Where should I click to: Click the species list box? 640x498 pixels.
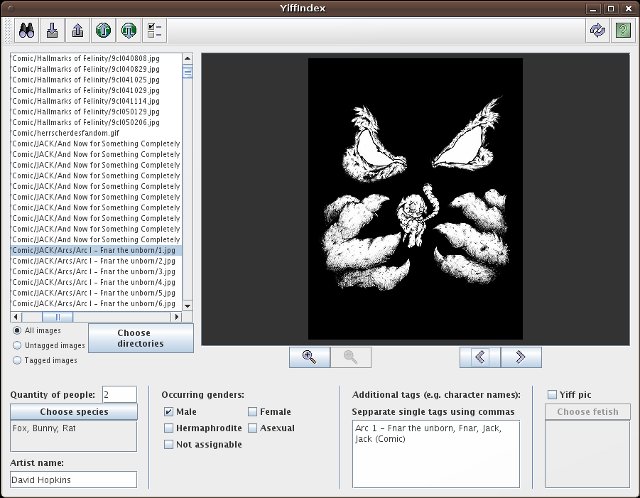(x=73, y=436)
